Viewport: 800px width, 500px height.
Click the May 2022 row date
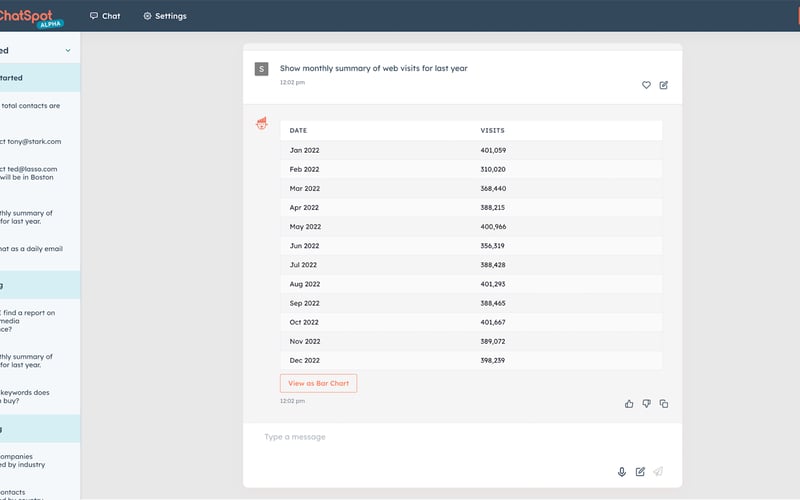[305, 227]
